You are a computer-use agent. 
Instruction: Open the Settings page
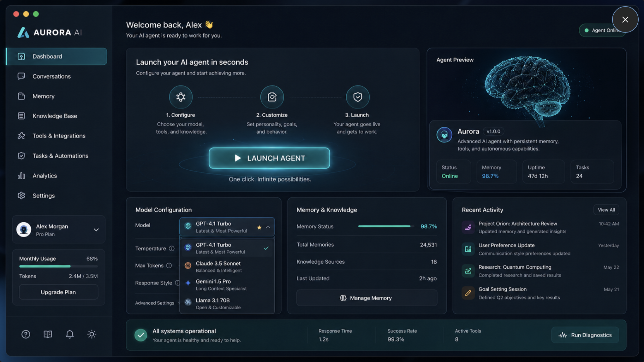pyautogui.click(x=44, y=196)
